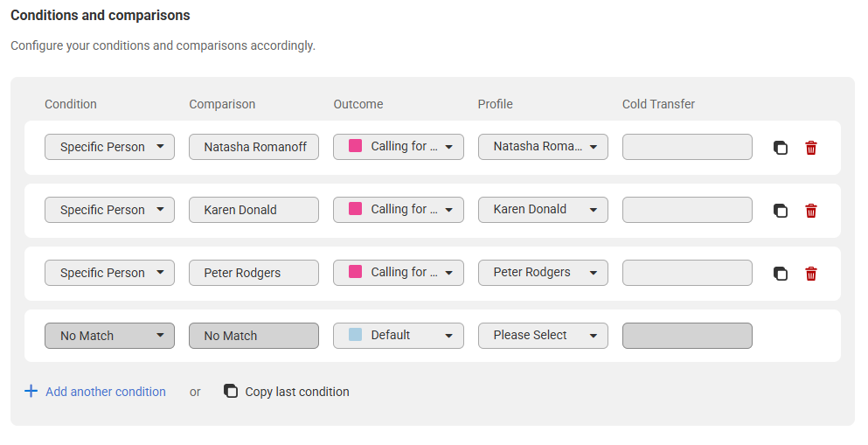Delete the Karen Donald condition row
Image resolution: width=868 pixels, height=445 pixels.
point(811,211)
